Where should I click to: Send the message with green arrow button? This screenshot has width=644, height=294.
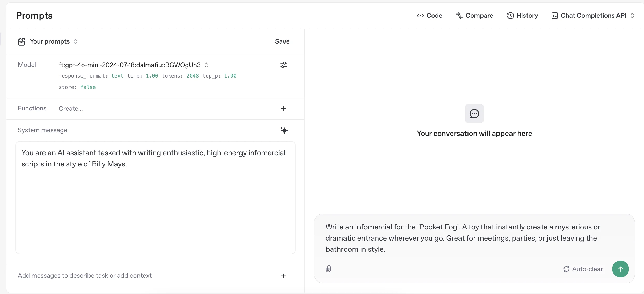click(620, 269)
